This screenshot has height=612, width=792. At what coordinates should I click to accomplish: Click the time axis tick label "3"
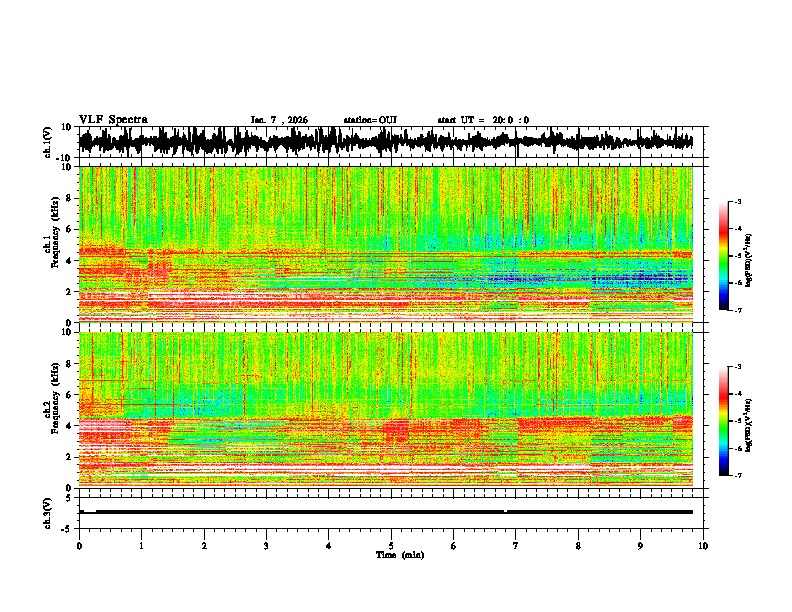(266, 546)
